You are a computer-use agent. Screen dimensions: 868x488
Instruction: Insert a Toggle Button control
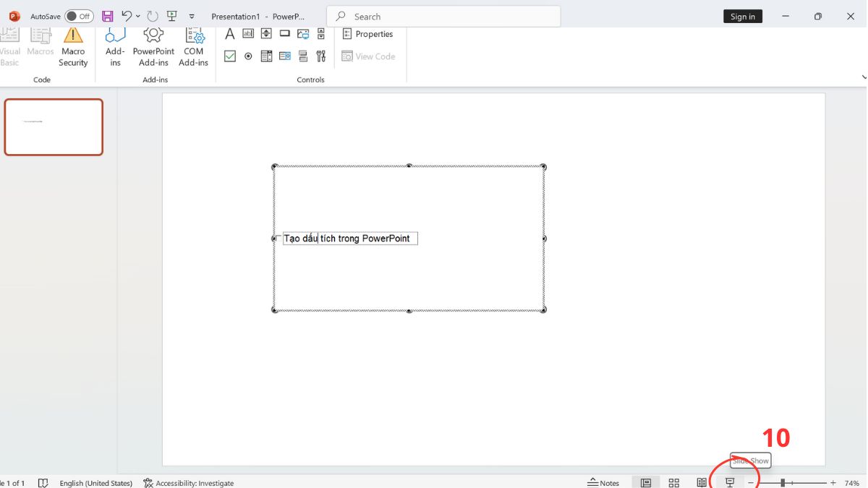pyautogui.click(x=303, y=56)
